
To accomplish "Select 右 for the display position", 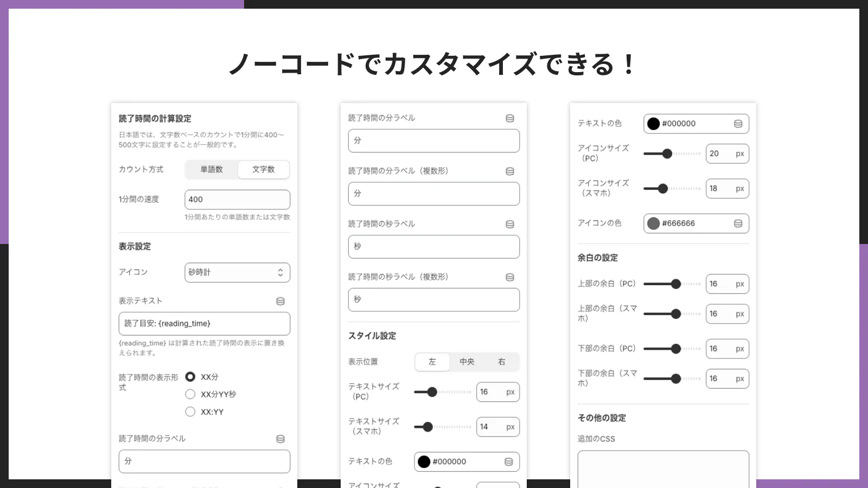I will [501, 362].
